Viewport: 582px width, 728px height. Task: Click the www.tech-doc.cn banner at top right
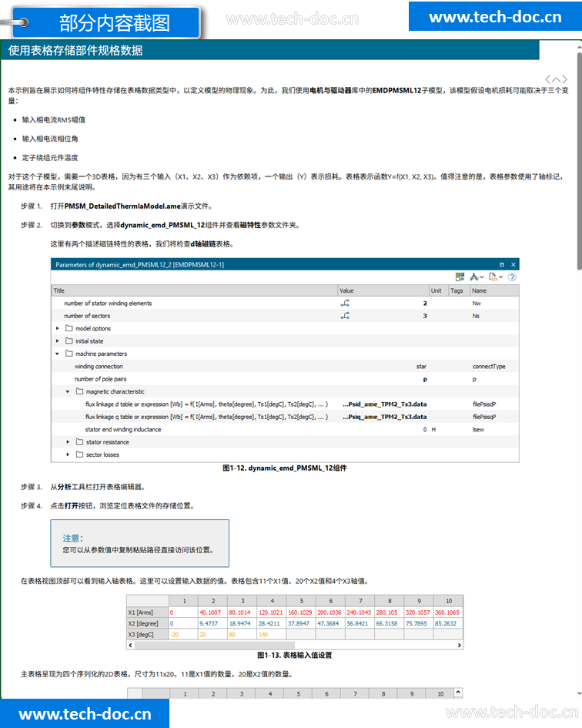point(495,17)
